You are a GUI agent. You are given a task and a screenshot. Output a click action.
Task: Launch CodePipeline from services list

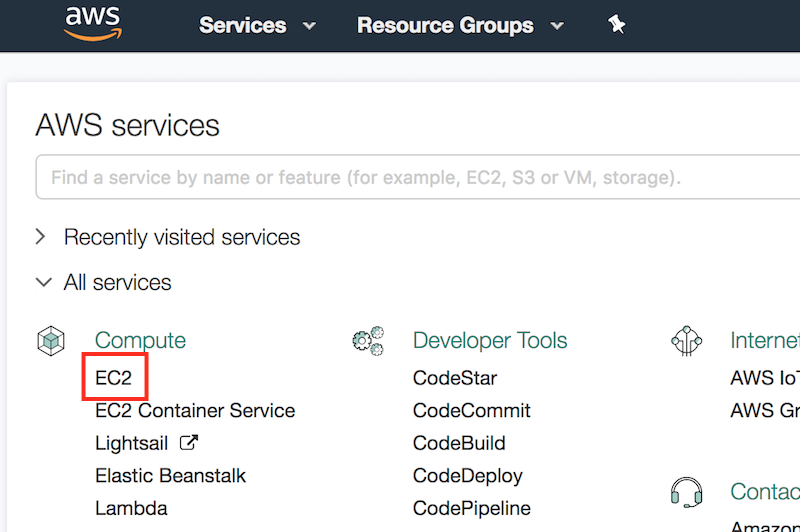point(471,508)
